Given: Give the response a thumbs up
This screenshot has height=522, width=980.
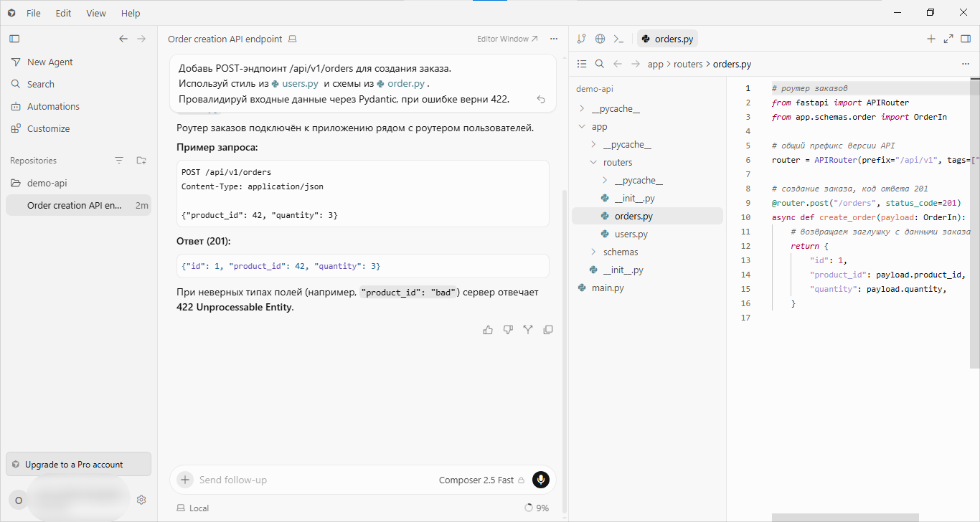Looking at the screenshot, I should point(488,330).
